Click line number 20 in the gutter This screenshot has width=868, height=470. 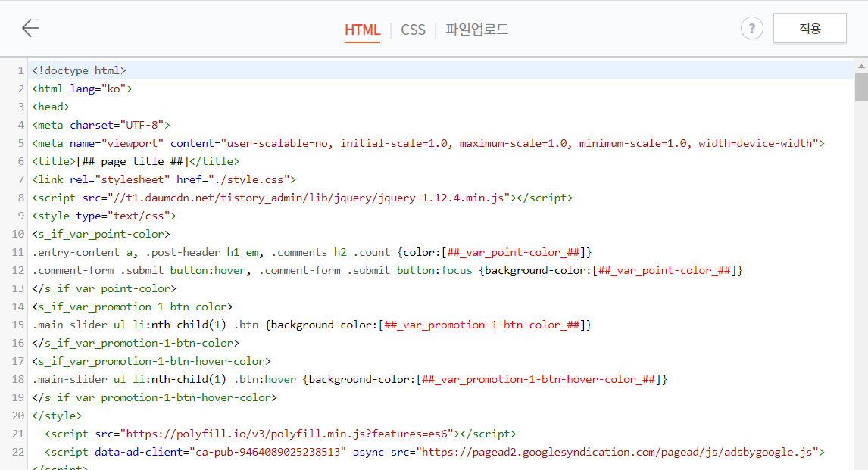[x=18, y=416]
